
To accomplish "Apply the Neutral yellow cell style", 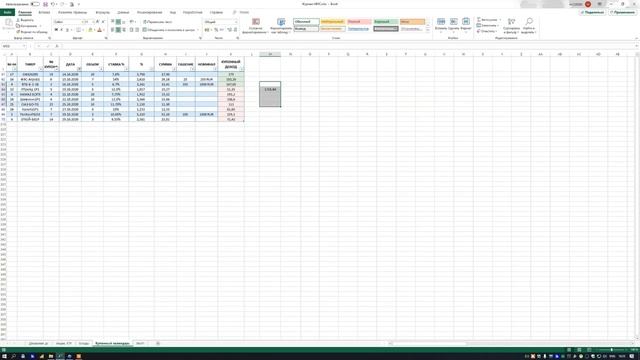I will click(332, 22).
